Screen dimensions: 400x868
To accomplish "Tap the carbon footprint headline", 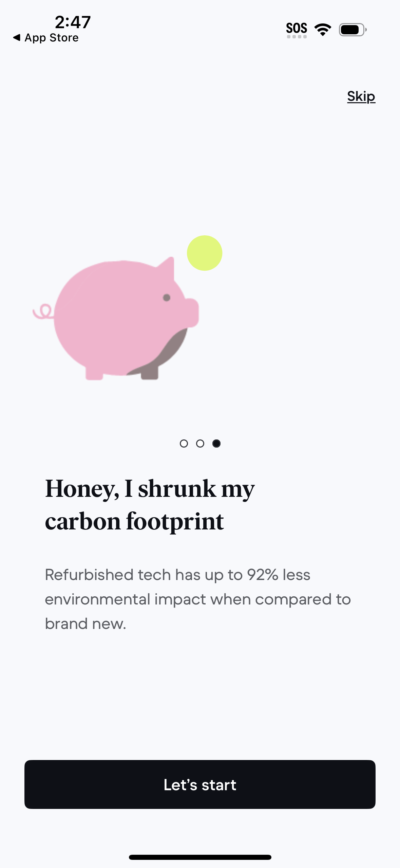I will click(x=150, y=505).
